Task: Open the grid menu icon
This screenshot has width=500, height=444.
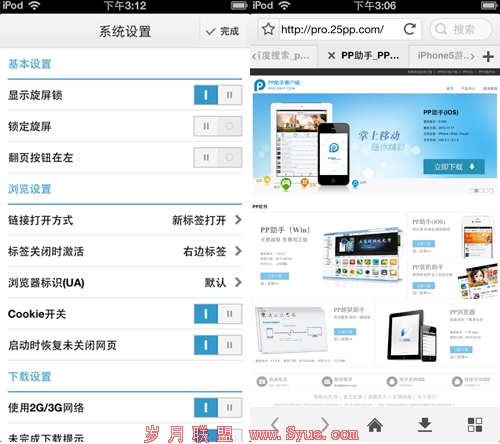Action: [475, 425]
